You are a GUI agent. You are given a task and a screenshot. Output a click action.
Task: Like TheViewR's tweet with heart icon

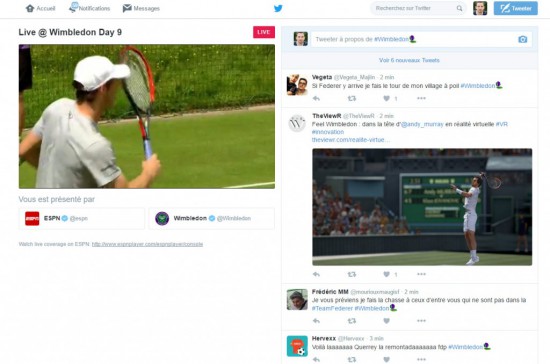pyautogui.click(x=386, y=274)
